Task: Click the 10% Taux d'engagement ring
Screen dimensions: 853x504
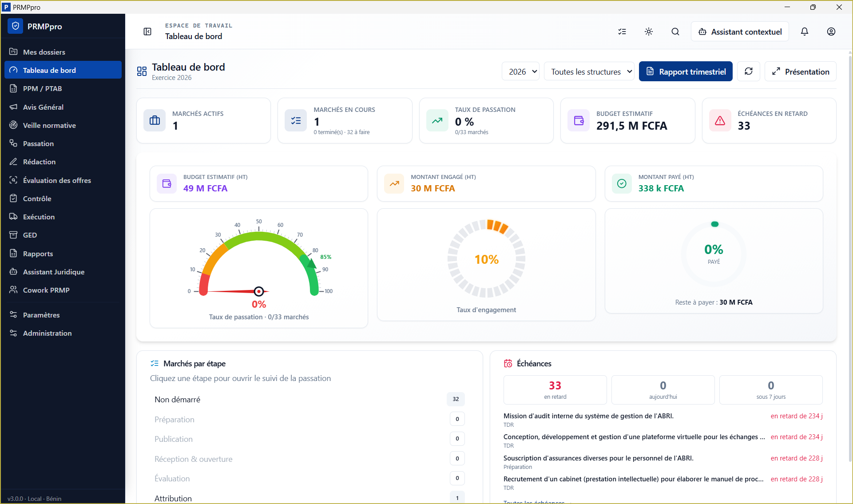Action: (486, 258)
